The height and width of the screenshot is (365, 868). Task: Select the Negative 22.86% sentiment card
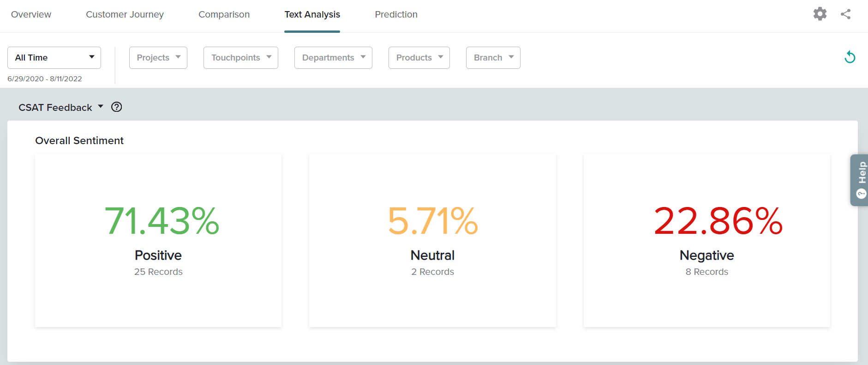click(x=706, y=240)
